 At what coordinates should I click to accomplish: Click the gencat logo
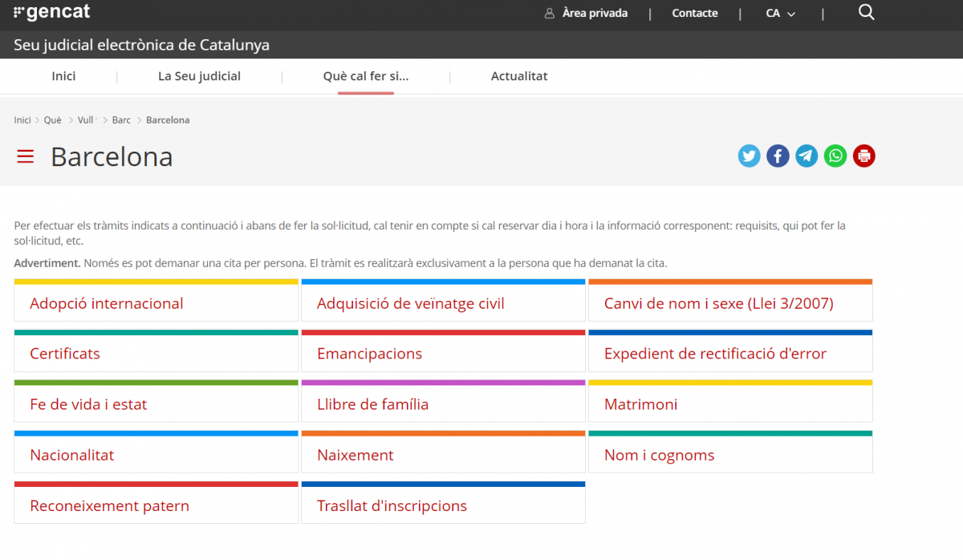pos(52,13)
